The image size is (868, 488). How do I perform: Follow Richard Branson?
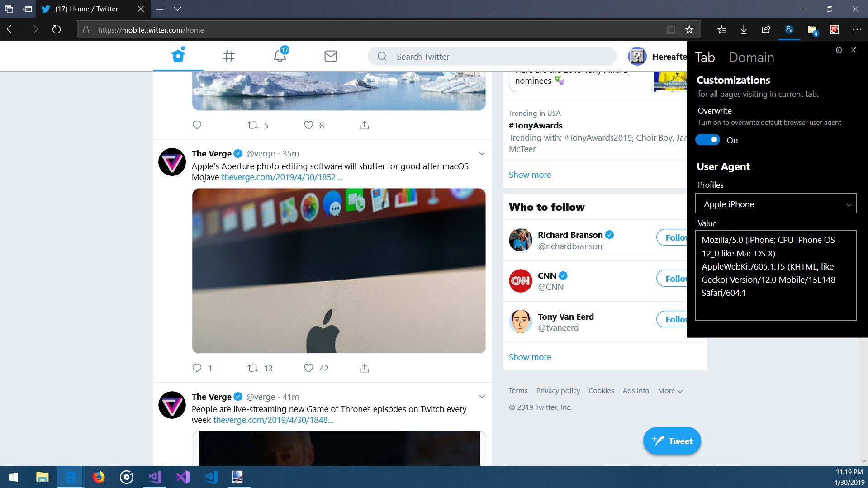click(672, 237)
